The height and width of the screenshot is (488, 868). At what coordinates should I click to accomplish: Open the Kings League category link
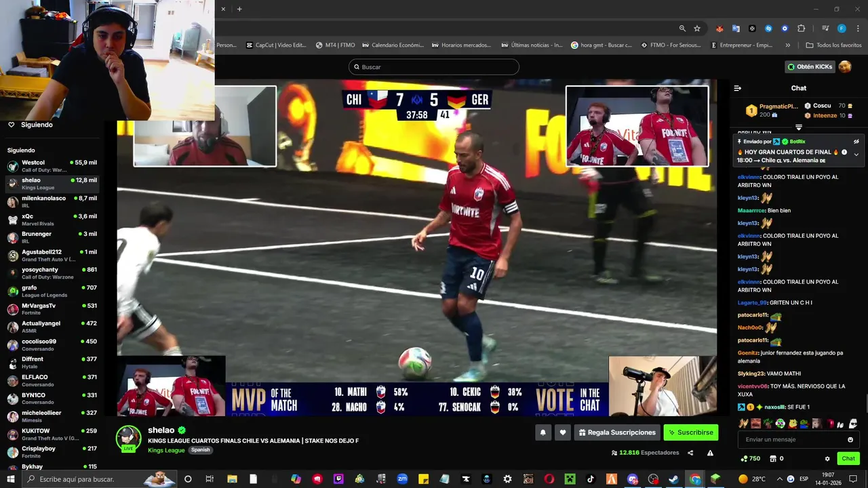[x=166, y=450]
